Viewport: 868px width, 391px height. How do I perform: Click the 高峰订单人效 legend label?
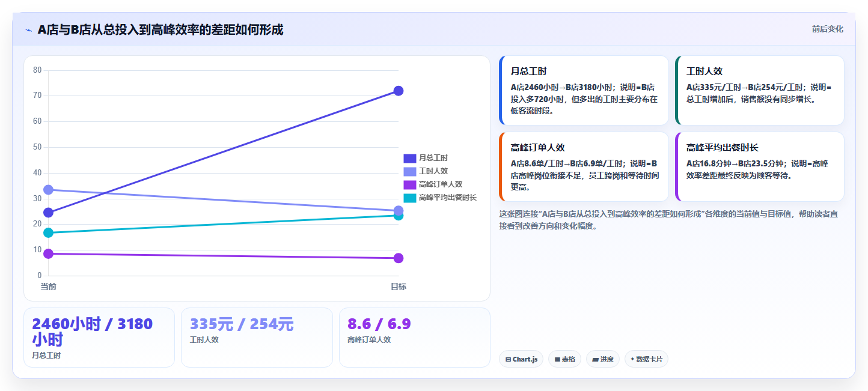(441, 184)
